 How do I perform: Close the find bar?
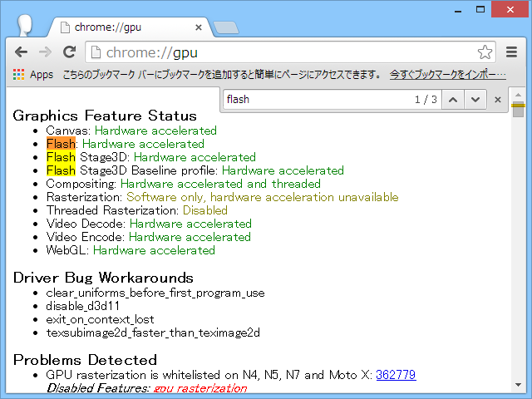498,100
